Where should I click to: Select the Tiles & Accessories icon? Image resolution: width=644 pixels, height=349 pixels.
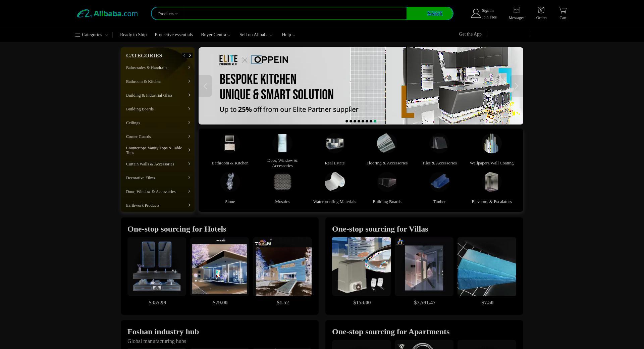pos(439,144)
